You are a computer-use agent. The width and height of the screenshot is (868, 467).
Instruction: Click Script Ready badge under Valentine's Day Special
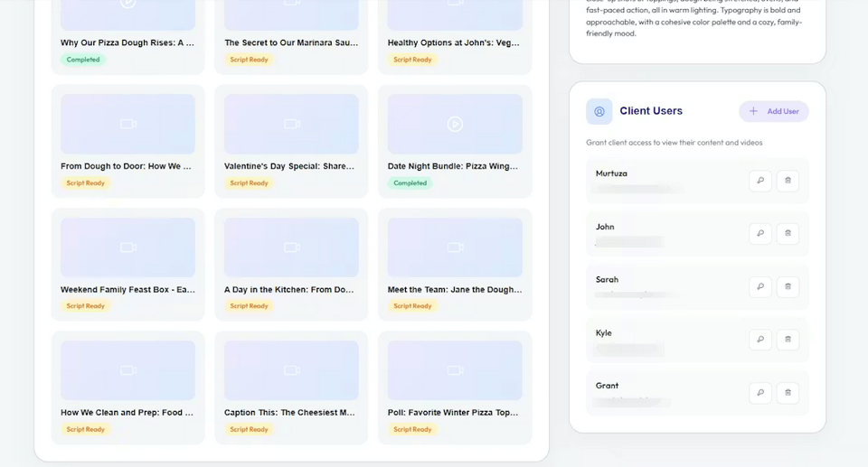250,183
